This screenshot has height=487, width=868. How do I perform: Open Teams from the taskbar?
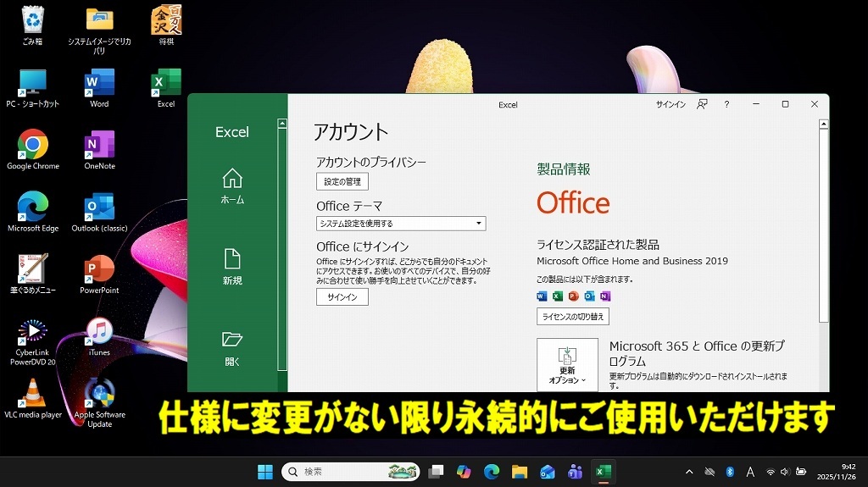(576, 472)
